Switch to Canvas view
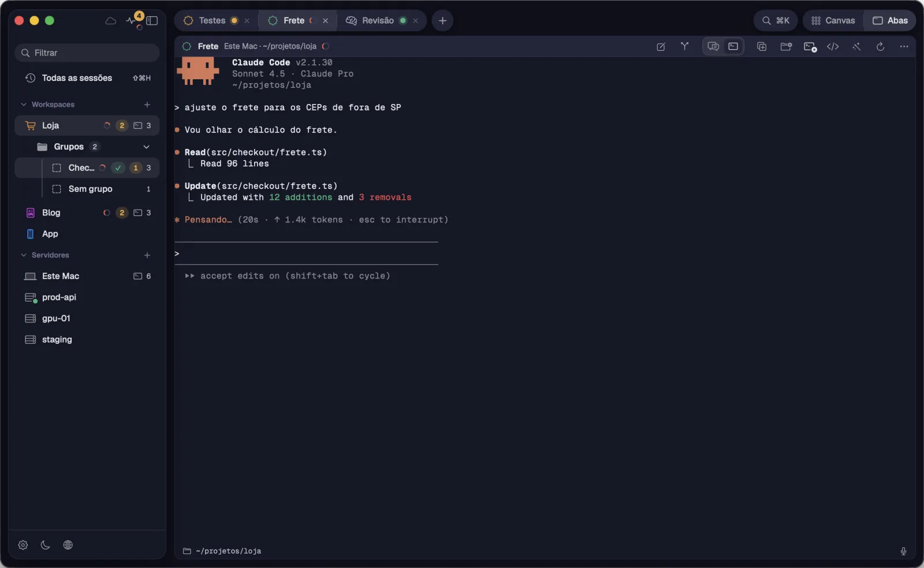 point(833,21)
